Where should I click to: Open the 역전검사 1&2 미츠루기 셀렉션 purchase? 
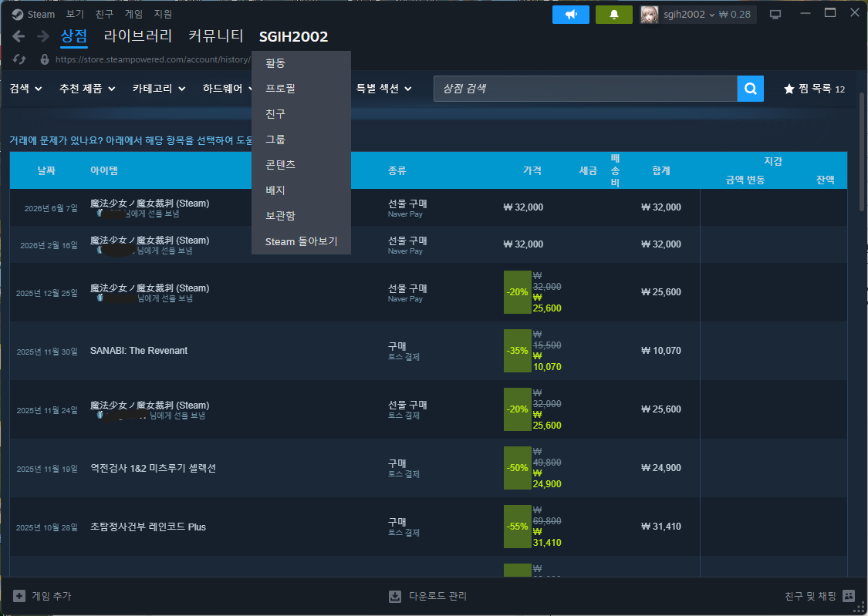(x=428, y=468)
